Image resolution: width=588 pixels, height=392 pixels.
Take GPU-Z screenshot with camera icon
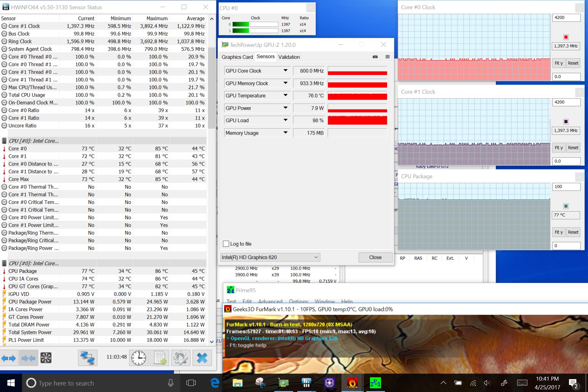pyautogui.click(x=375, y=57)
